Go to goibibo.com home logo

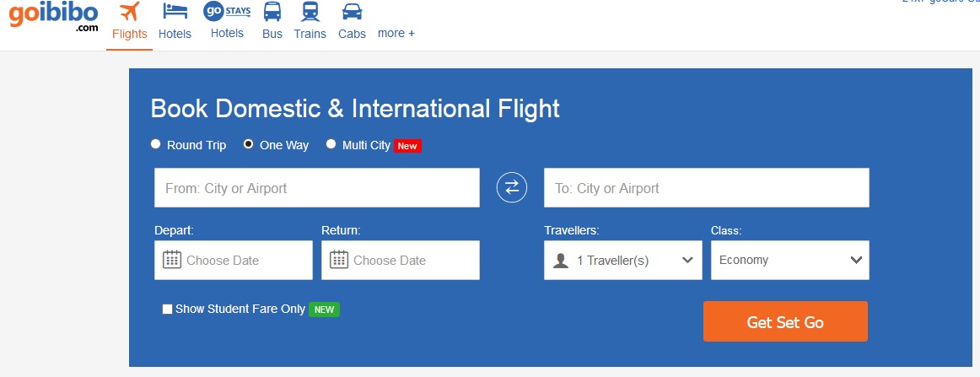click(53, 17)
